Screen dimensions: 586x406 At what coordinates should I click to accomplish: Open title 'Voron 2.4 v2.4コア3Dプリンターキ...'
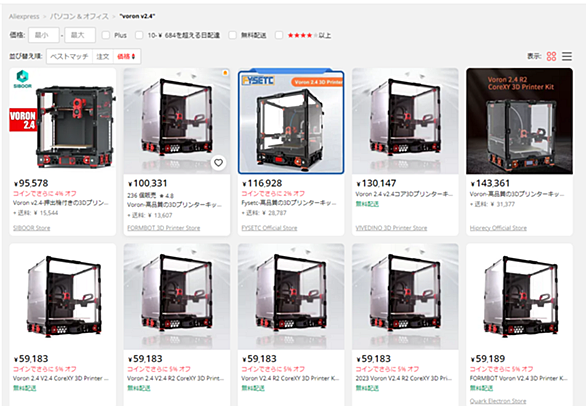pyautogui.click(x=404, y=194)
